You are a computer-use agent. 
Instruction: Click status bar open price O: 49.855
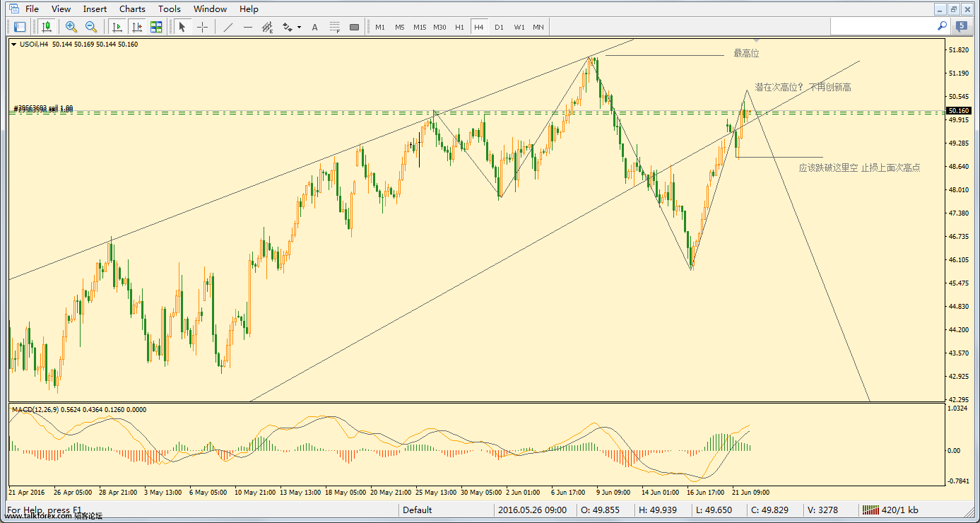(x=600, y=510)
